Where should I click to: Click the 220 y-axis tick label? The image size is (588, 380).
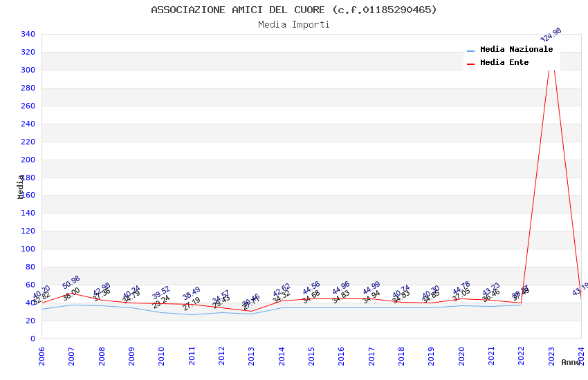[x=28, y=142]
